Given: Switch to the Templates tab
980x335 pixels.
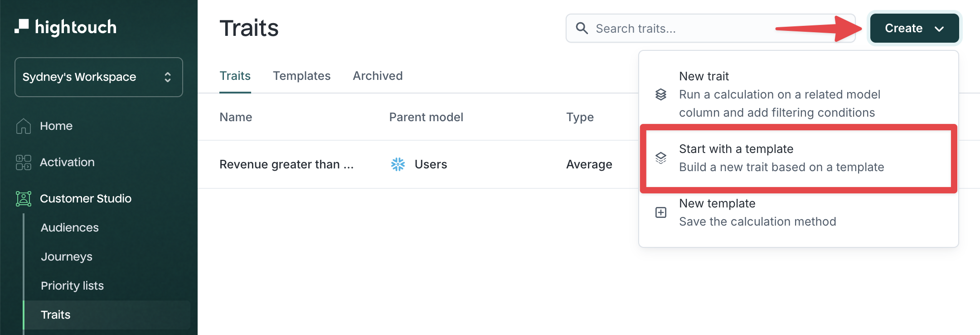Looking at the screenshot, I should 301,76.
